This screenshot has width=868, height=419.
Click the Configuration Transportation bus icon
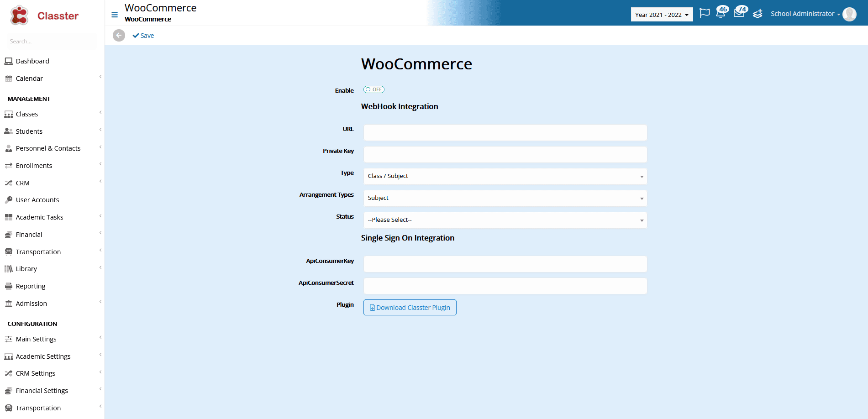click(x=9, y=408)
